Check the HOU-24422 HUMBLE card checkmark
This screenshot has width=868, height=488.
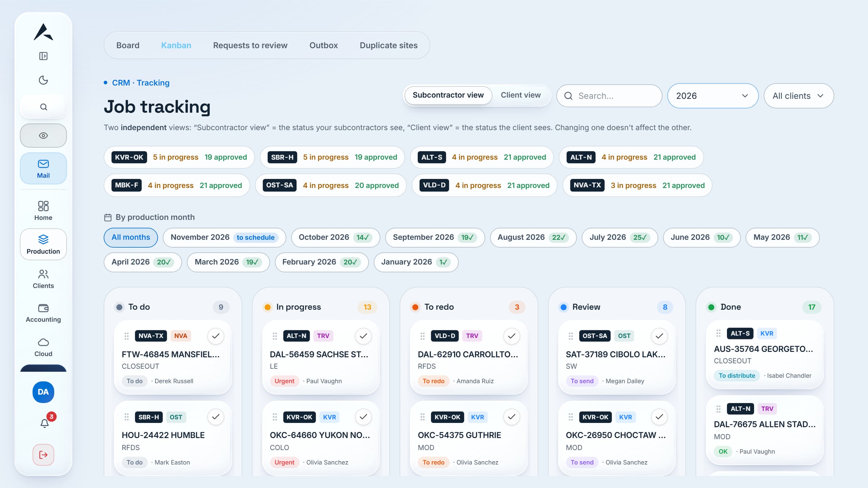[216, 417]
